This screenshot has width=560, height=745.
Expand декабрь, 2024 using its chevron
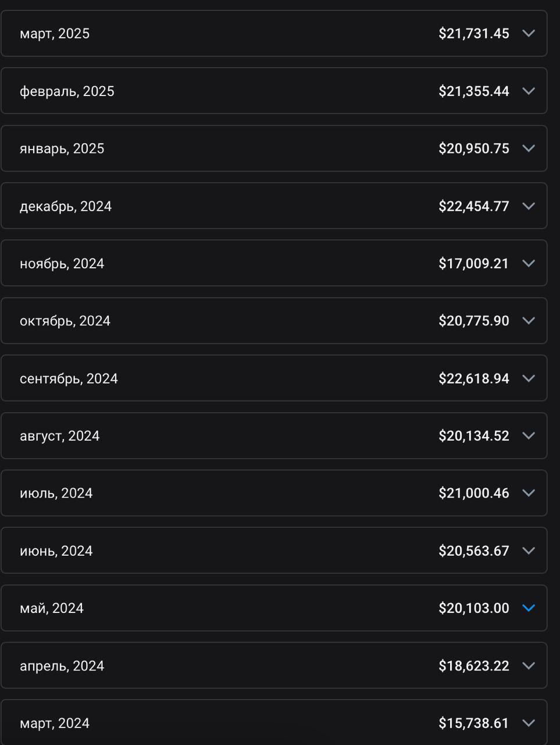click(529, 206)
